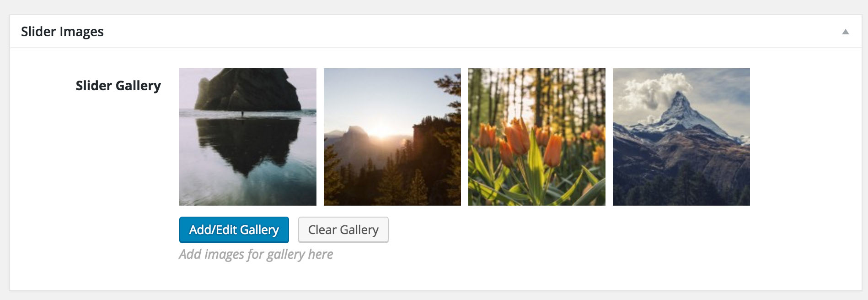Viewport: 868px width, 300px height.
Task: Click the Slider Images panel title
Action: click(x=62, y=32)
